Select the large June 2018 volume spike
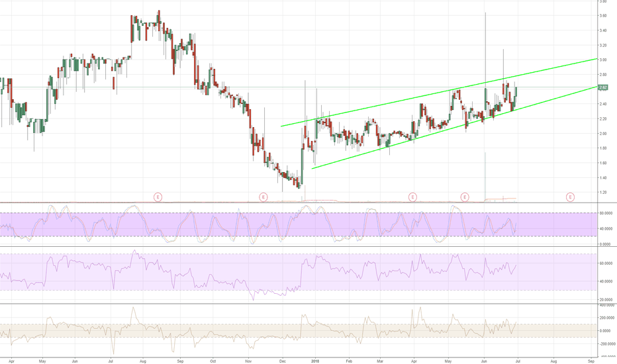The image size is (617, 364). tap(485, 177)
